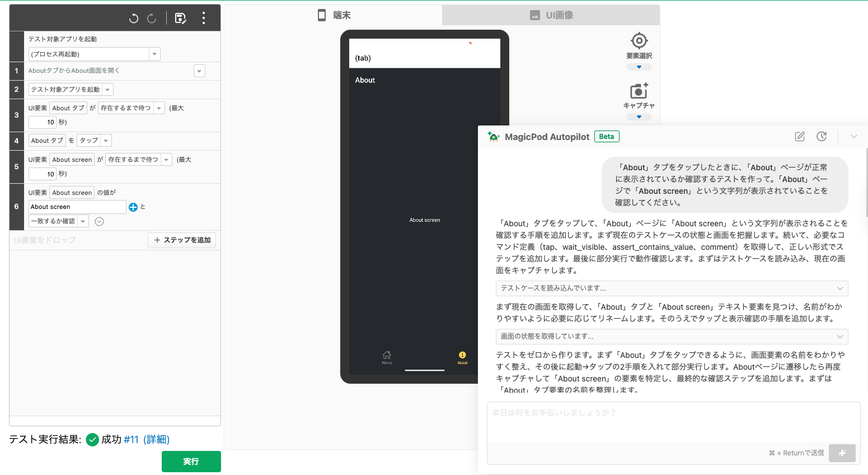Expand the テストケースを読み込んでいます section

pos(672,288)
